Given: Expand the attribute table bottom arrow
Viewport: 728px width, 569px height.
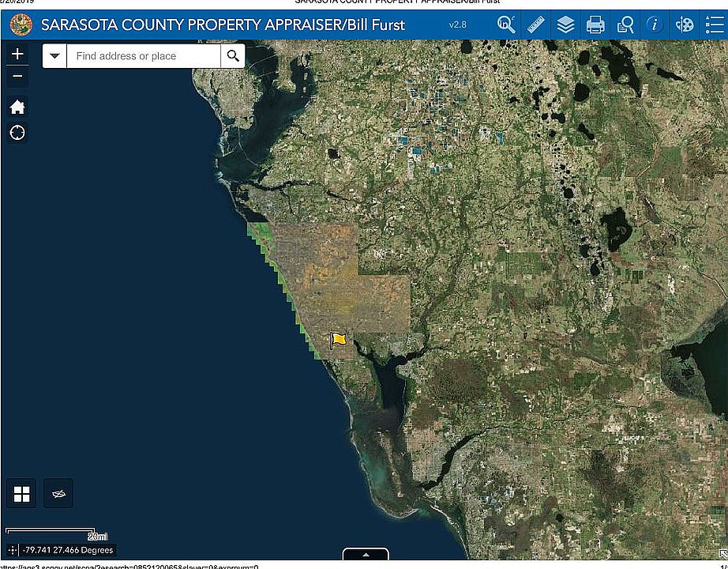Looking at the screenshot, I should tap(366, 554).
